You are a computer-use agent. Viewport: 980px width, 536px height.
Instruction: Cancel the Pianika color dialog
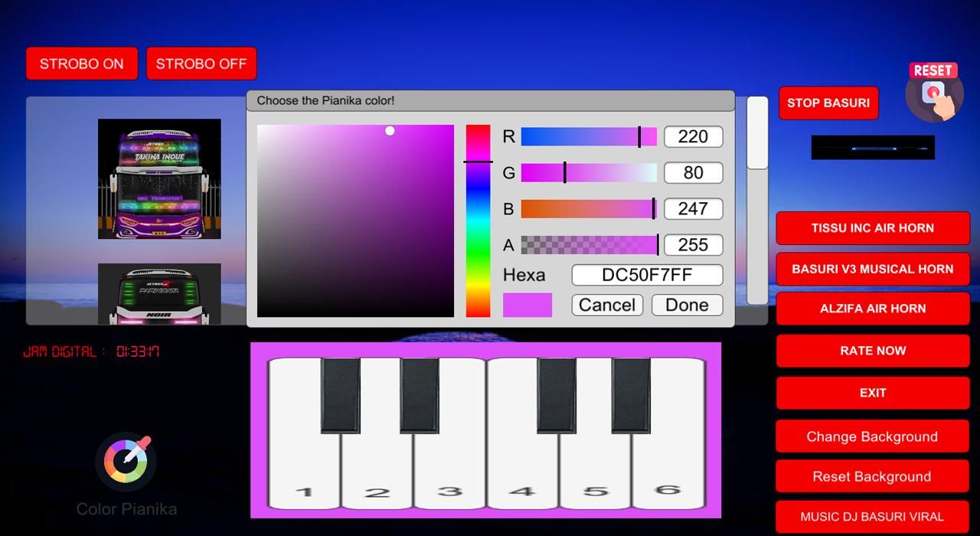pos(607,305)
